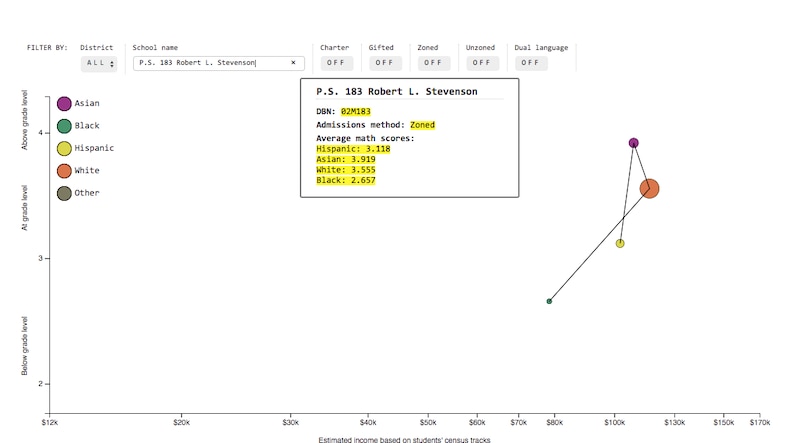Click the DBN 02M183 highlighted text
The height and width of the screenshot is (443, 800).
tap(355, 111)
